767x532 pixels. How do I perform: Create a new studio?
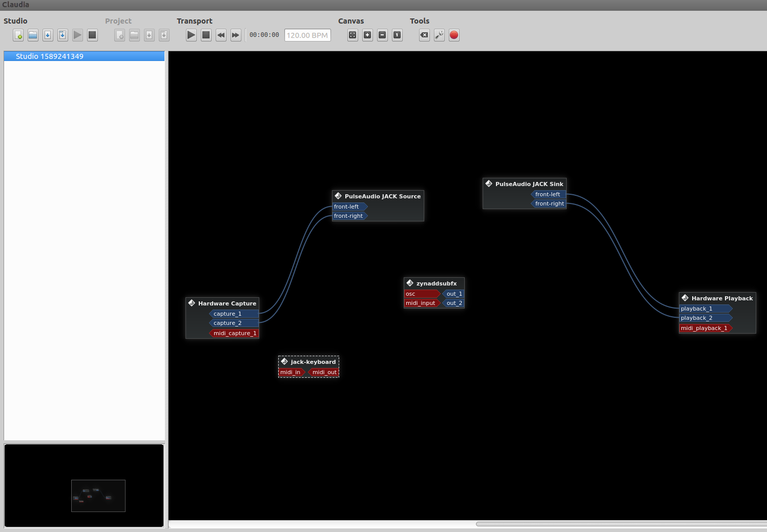click(18, 35)
